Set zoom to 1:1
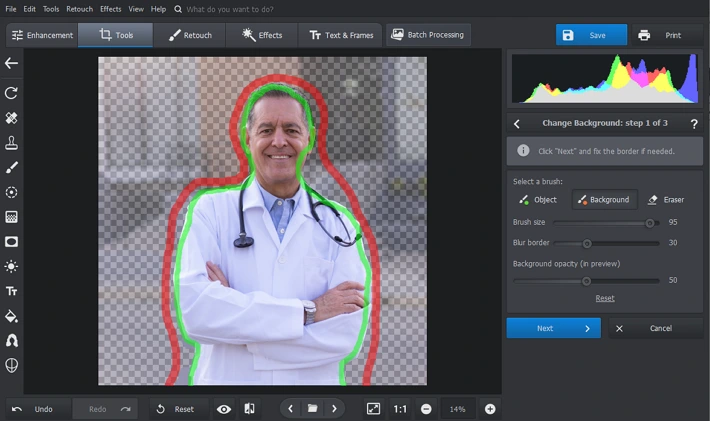The width and height of the screenshot is (710, 421). pyautogui.click(x=400, y=409)
